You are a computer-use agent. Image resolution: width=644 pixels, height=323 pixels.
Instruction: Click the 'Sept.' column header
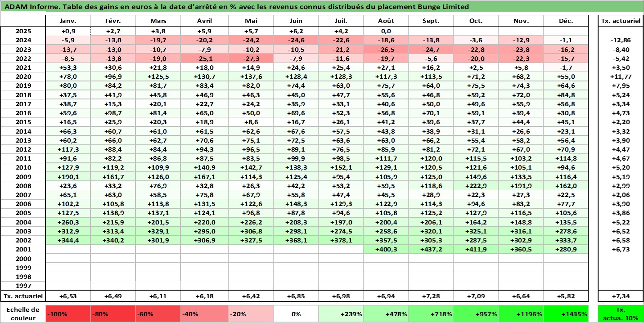click(x=431, y=21)
